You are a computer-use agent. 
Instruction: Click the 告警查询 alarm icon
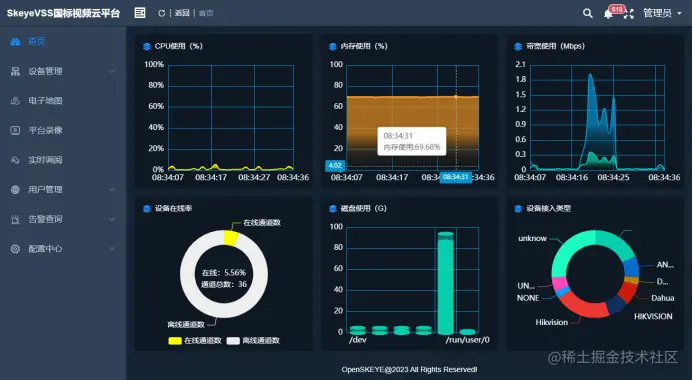(15, 219)
